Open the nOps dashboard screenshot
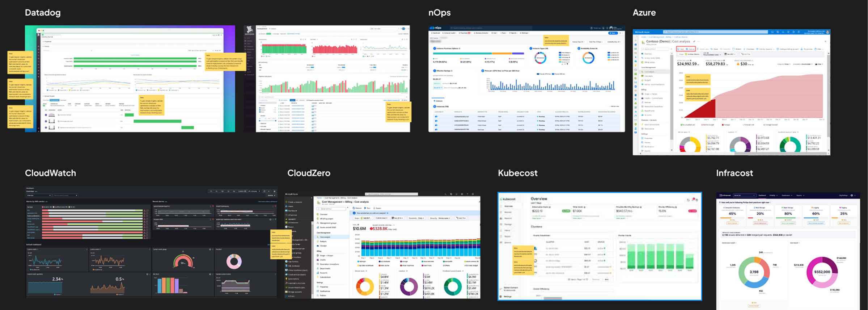The height and width of the screenshot is (310, 868). (526, 79)
